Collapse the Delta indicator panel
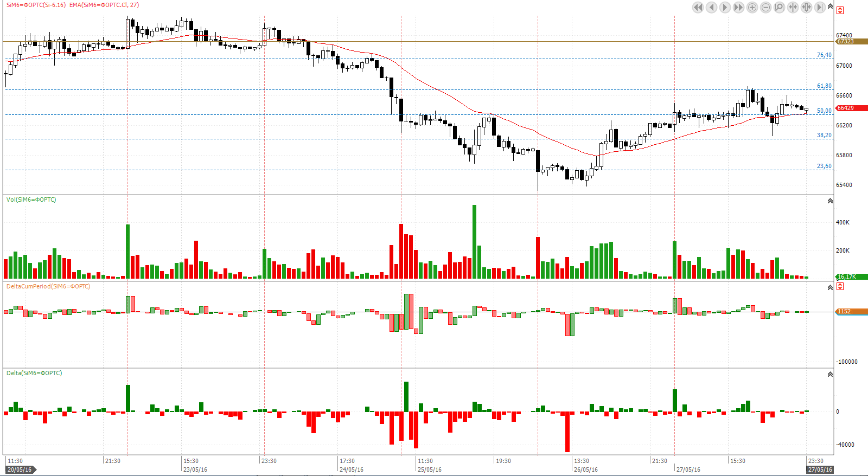The height and width of the screenshot is (476, 868). (830, 375)
